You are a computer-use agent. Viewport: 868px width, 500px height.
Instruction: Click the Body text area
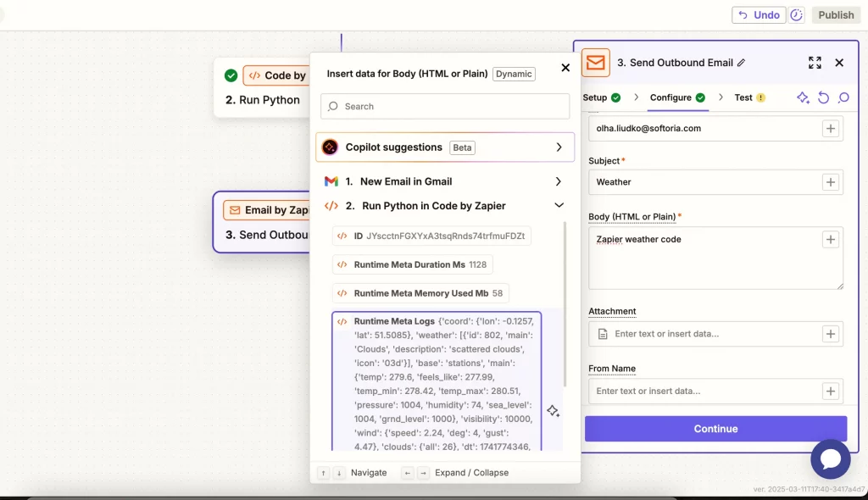click(715, 258)
